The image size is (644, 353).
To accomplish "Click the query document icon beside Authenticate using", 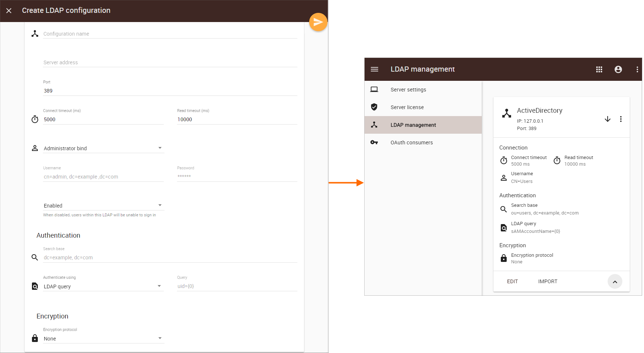I will (35, 286).
